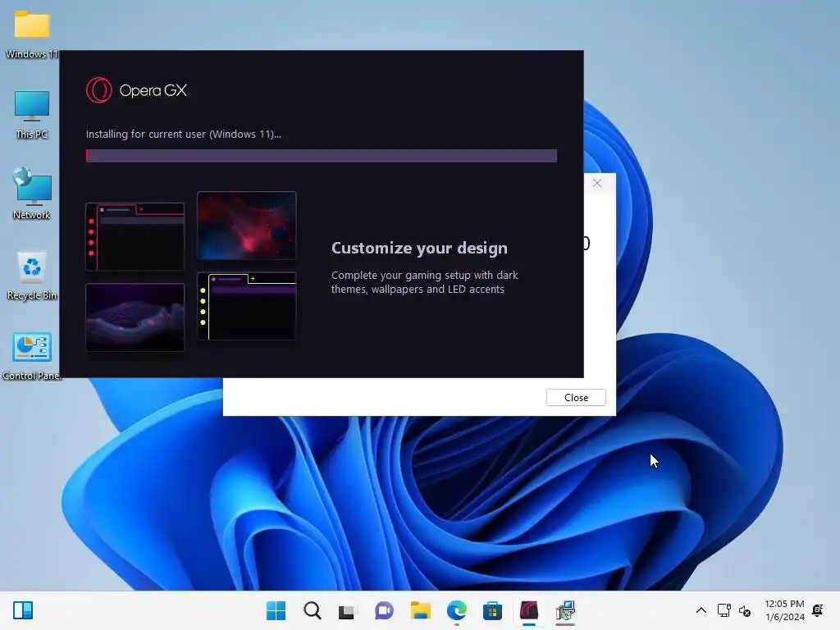Click the yellow-accent browser theme thumbnail

point(246,306)
